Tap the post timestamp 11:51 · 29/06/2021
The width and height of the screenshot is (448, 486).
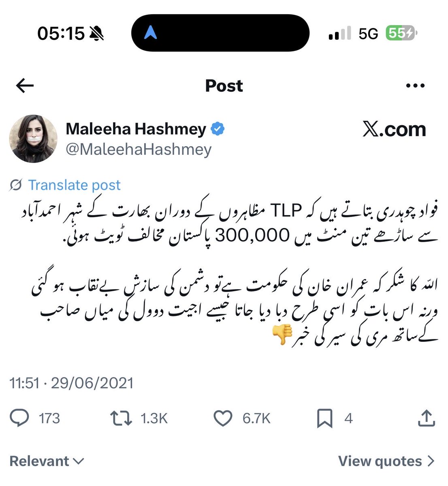pyautogui.click(x=71, y=383)
